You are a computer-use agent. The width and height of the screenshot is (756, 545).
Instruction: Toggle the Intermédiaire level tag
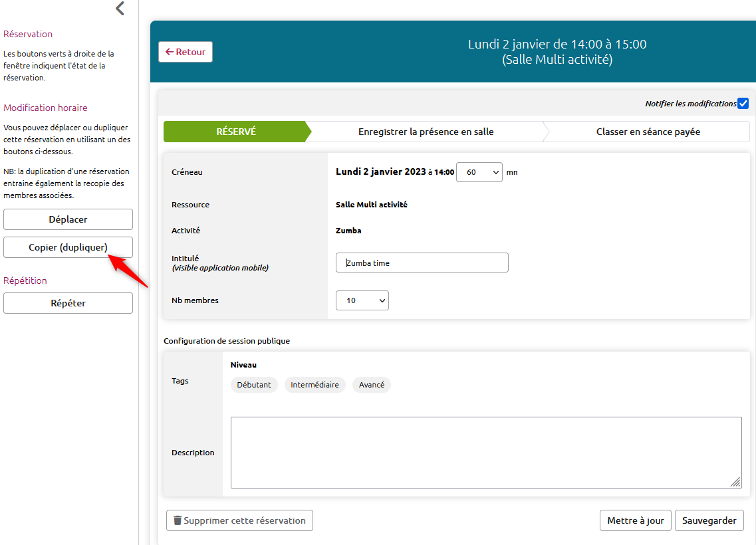pyautogui.click(x=315, y=385)
